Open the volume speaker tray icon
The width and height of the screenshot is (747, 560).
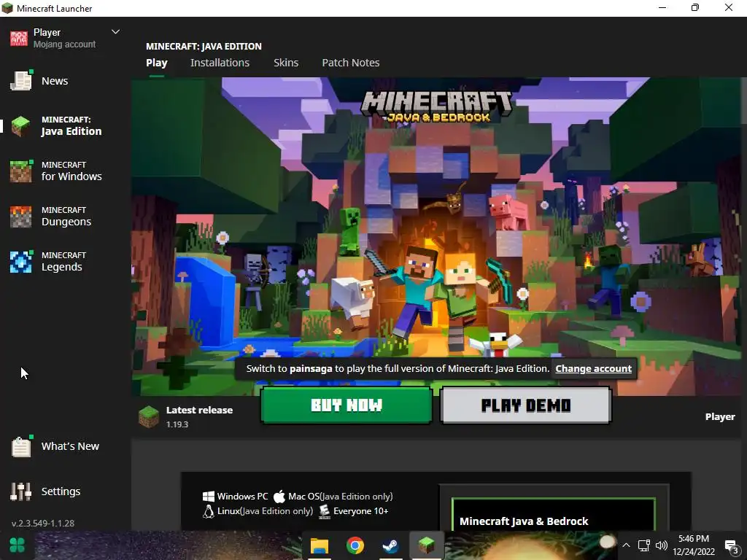[x=662, y=545]
